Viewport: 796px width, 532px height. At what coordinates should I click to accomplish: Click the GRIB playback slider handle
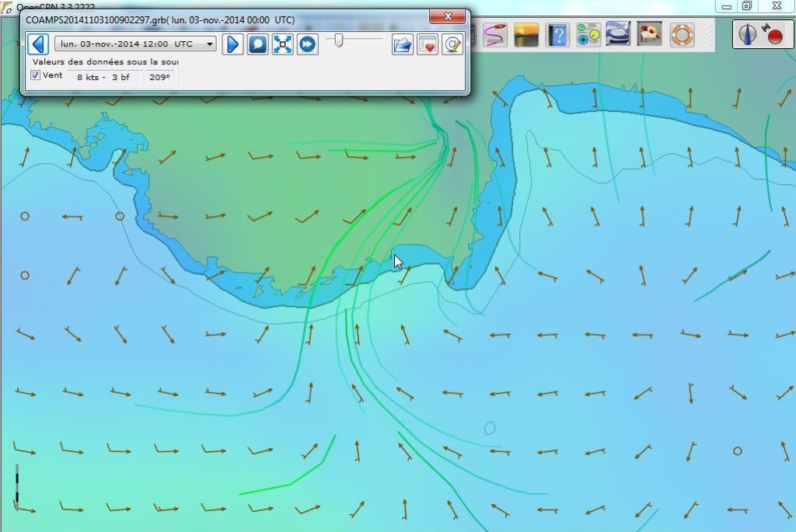339,40
